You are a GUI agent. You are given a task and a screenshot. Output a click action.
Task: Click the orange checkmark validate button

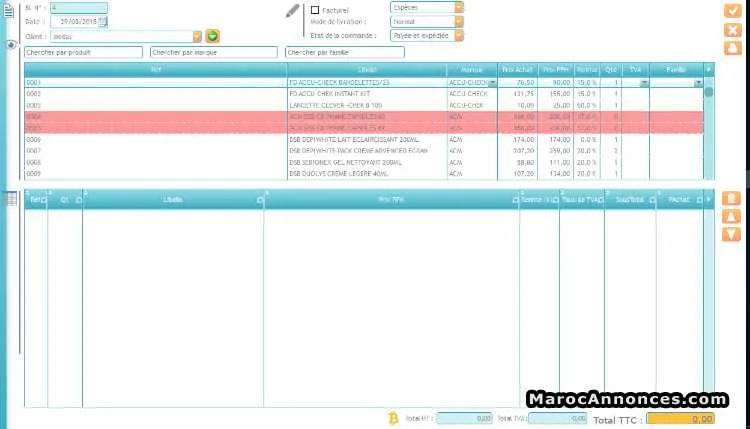[732, 10]
